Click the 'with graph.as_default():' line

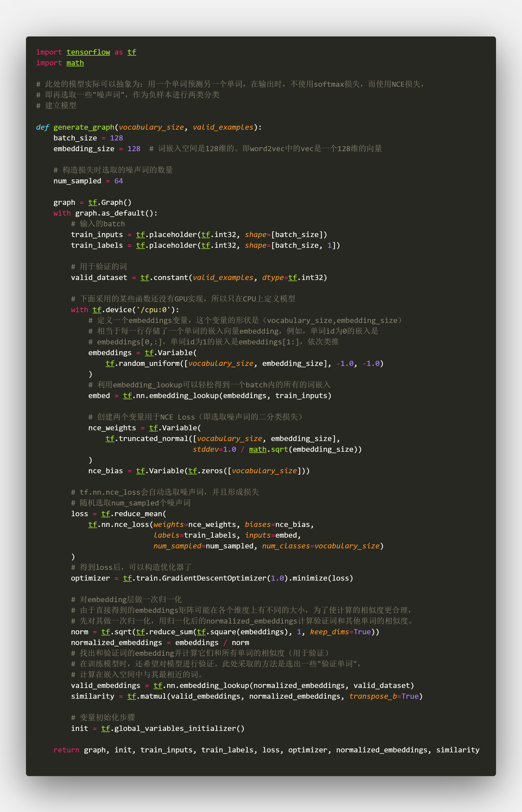point(105,213)
